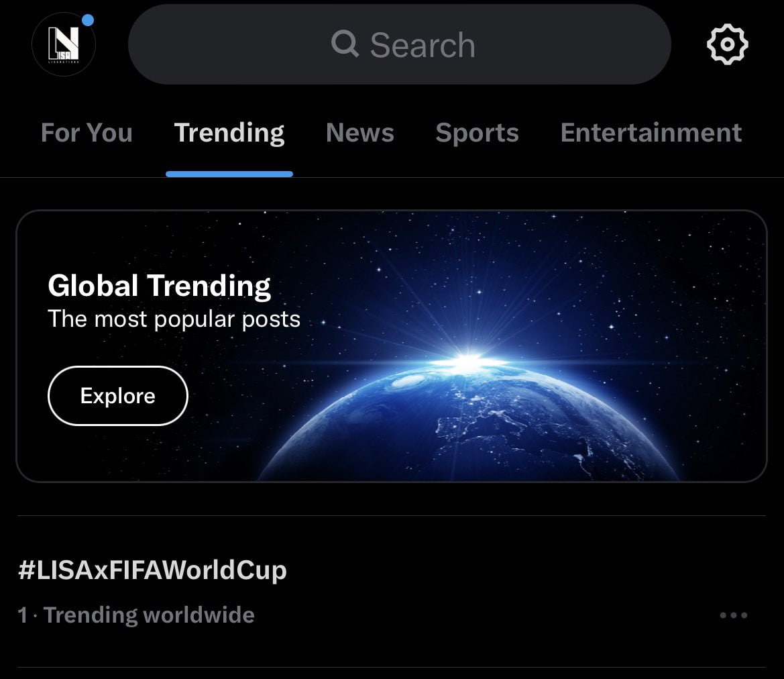Click the Explore button

point(118,396)
